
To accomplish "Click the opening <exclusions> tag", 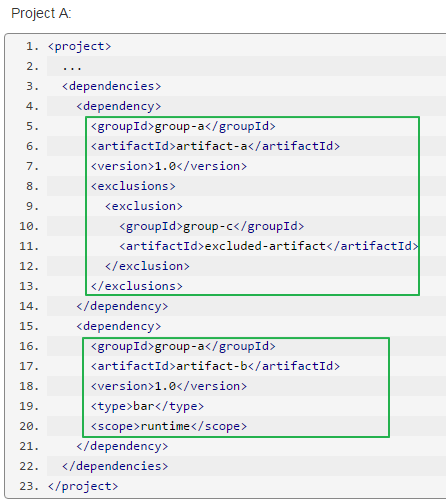I will tap(133, 186).
